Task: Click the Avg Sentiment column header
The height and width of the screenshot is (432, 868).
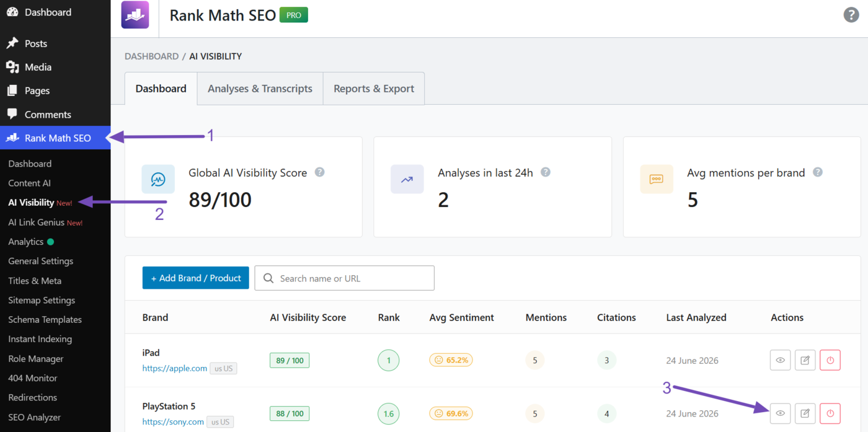Action: (x=462, y=317)
